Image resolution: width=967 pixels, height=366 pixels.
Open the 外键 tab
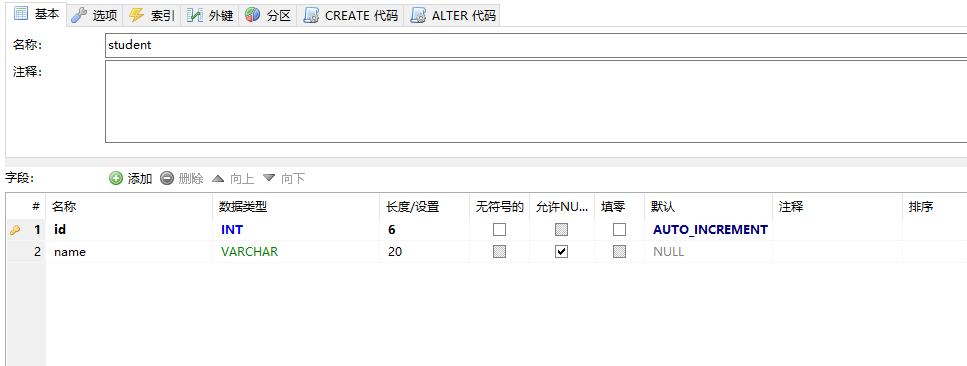click(x=210, y=15)
